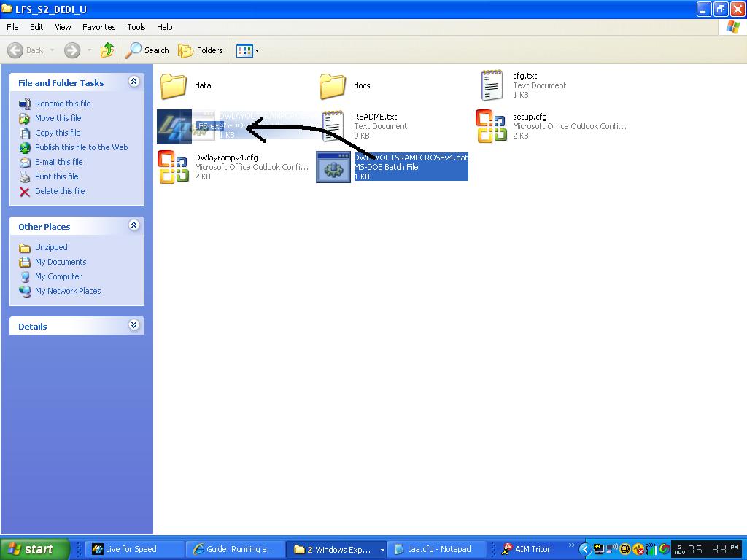Open the Search pane
Screen dimensions: 747x560
tap(147, 50)
